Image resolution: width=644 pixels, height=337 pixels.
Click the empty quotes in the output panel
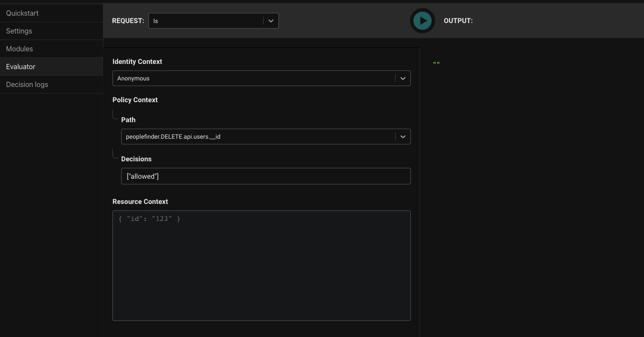point(437,63)
